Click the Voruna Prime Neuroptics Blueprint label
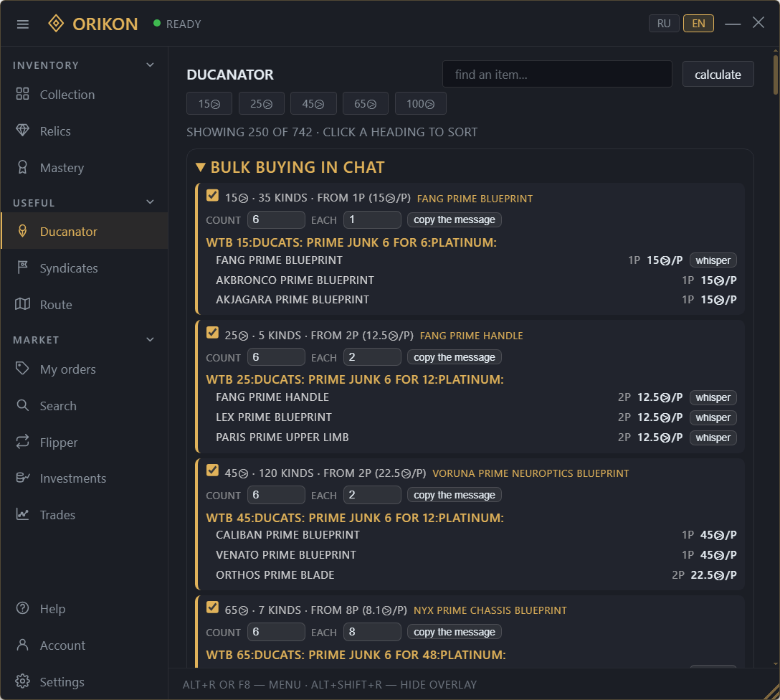 tap(531, 473)
